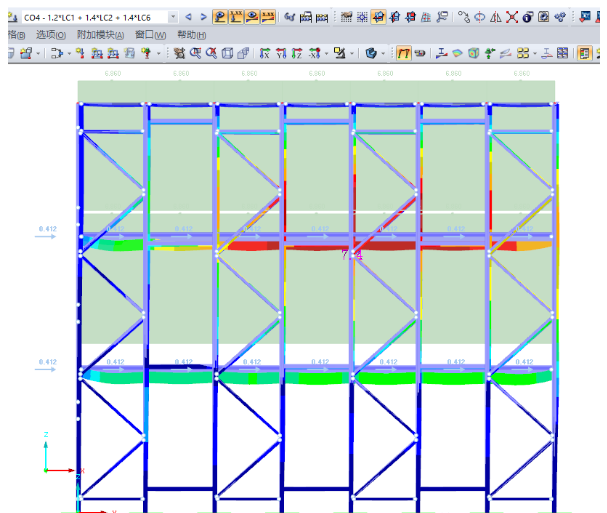This screenshot has width=607, height=513.
Task: Toggle the highlighted member diagram display button
Action: pyautogui.click(x=402, y=53)
